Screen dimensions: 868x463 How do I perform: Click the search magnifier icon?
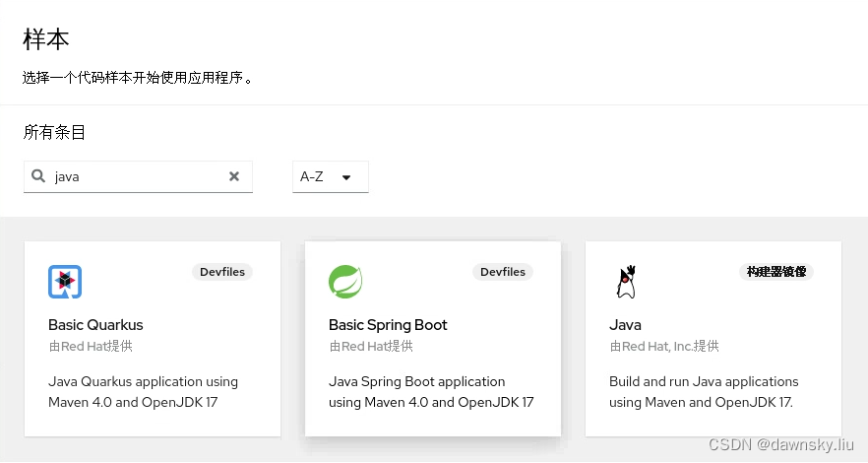point(38,176)
